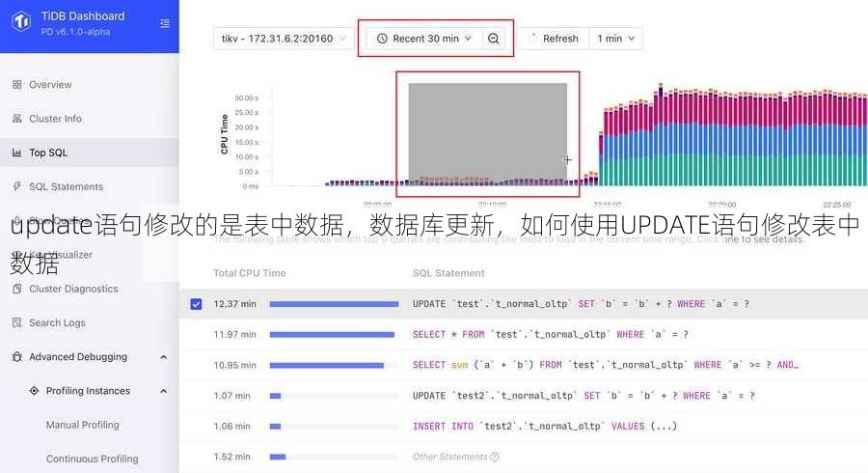Screen dimensions: 868x473
Task: Click the 10.95 min CPU time bar
Action: pos(327,365)
